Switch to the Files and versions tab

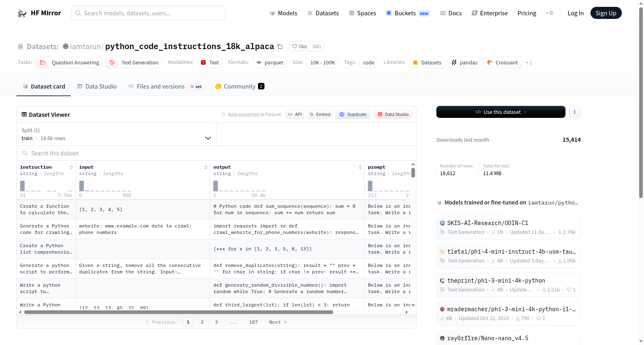(166, 87)
